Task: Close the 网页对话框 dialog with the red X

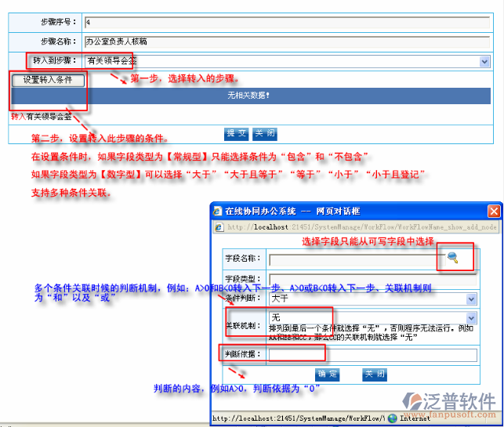Action: click(x=493, y=212)
